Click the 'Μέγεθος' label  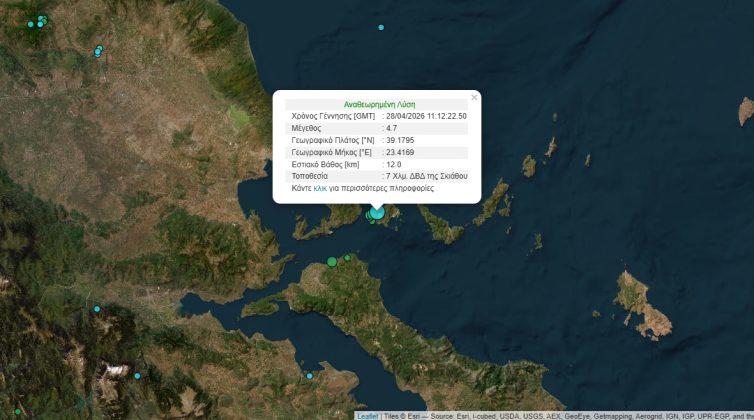(x=306, y=128)
